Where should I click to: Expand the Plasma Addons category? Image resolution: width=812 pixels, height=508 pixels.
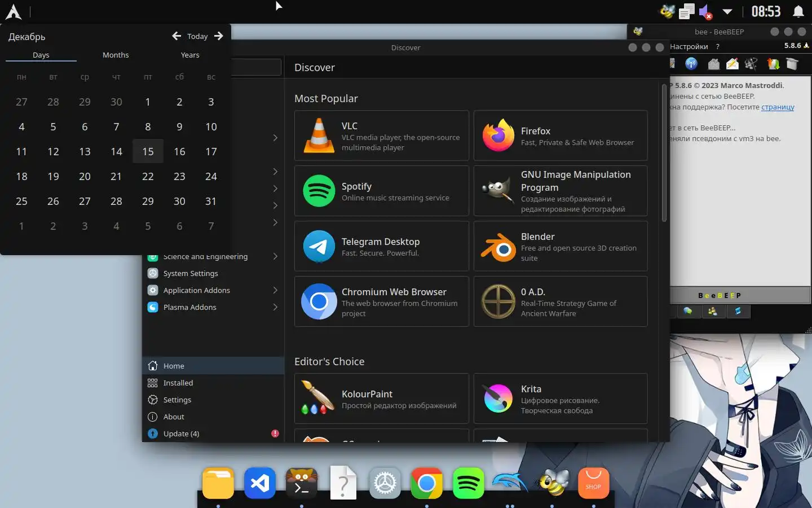[x=275, y=307]
